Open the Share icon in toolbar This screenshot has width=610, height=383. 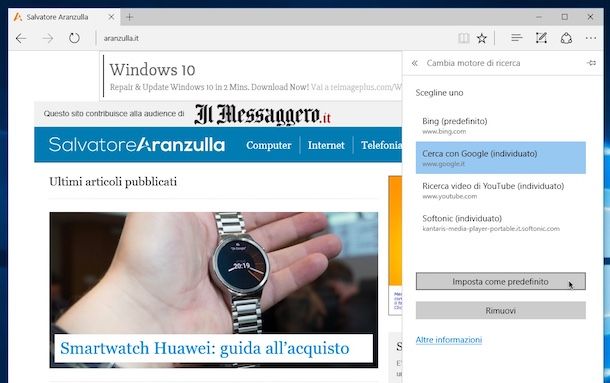click(566, 38)
